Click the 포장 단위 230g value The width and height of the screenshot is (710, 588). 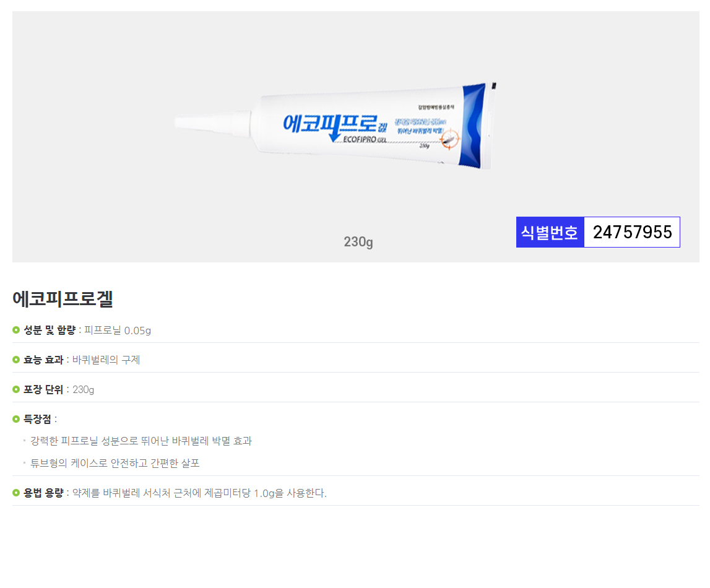coord(83,389)
